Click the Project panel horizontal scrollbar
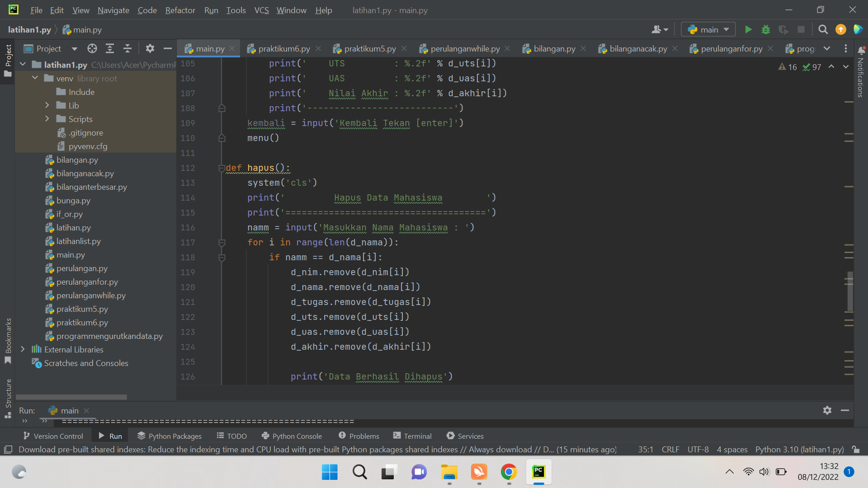Viewport: 868px width, 488px height. pyautogui.click(x=71, y=397)
